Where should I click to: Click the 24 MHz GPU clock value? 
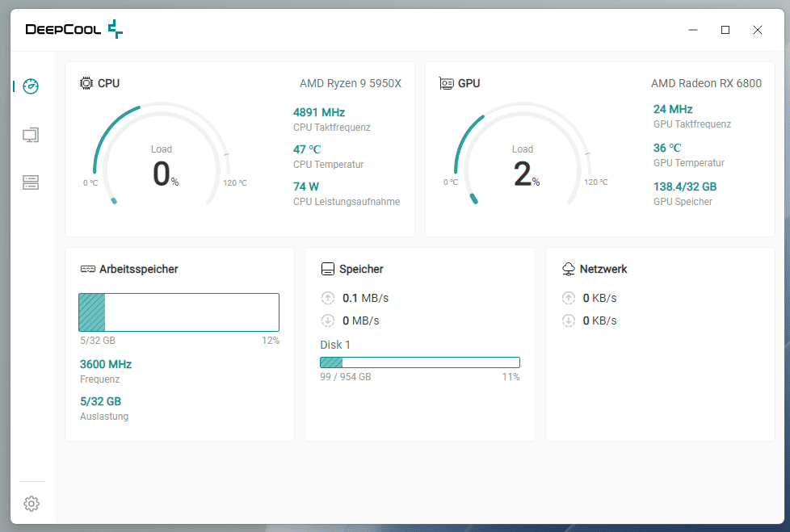pos(673,109)
